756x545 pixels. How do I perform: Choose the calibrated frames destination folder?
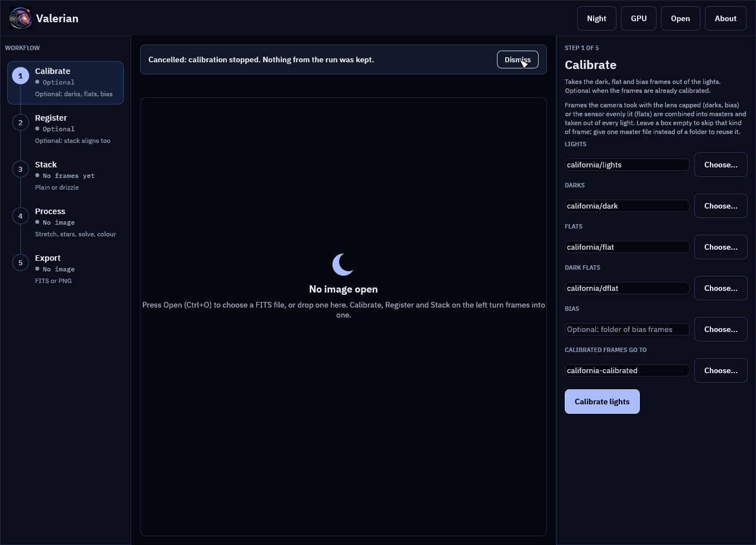pos(721,370)
